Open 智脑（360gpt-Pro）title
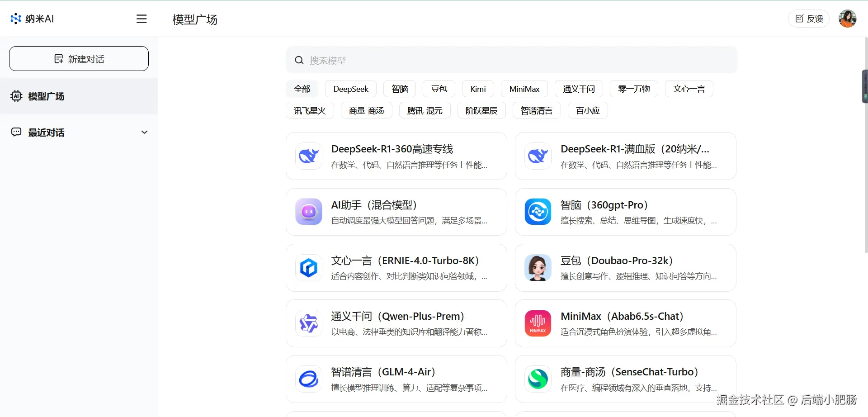 click(604, 205)
